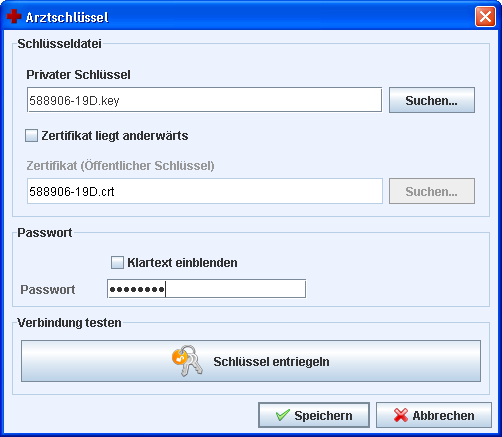Unlock key via Schlüssel entriegeln button
Screen dimensions: 502x437
pos(251,361)
